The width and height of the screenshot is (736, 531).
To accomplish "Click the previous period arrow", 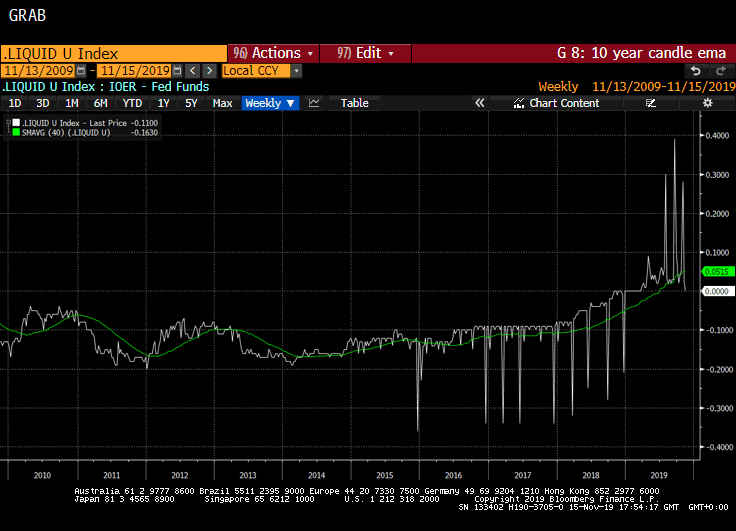I will coord(193,71).
